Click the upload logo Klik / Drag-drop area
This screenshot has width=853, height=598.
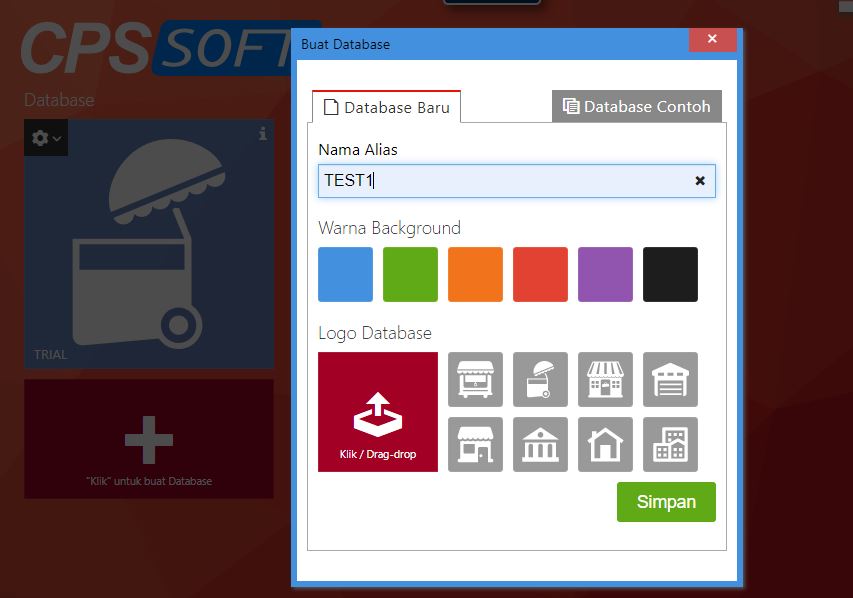[x=378, y=412]
